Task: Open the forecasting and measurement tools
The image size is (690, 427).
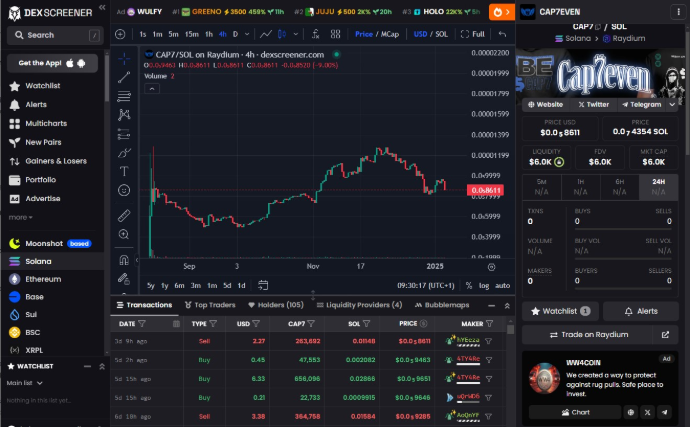Action: (124, 134)
